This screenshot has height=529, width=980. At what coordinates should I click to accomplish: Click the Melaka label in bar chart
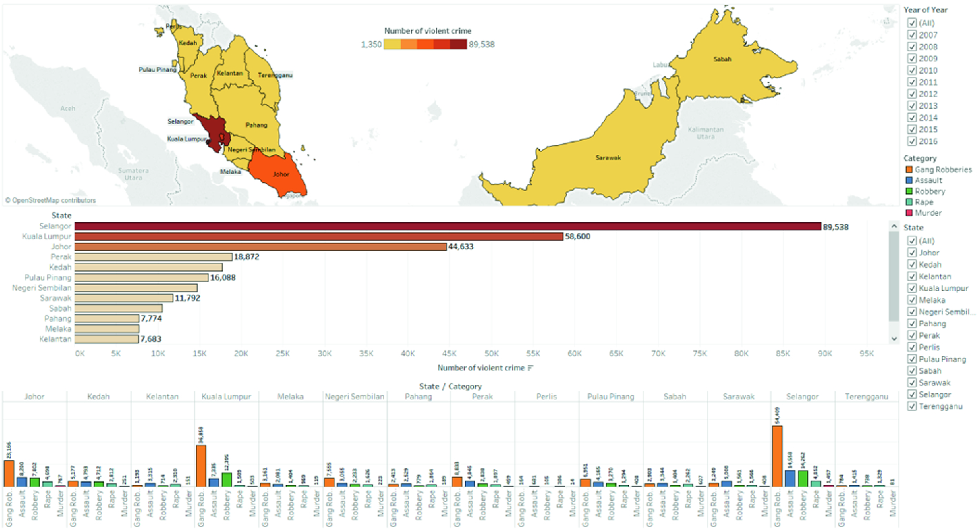coord(59,329)
